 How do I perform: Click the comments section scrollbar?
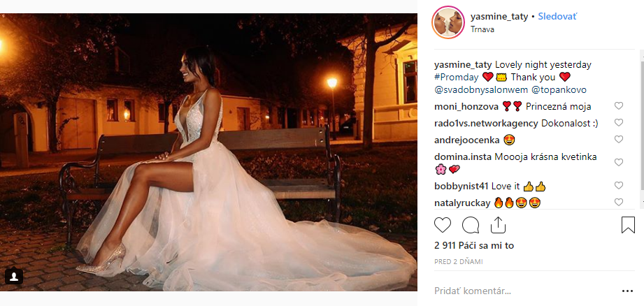coord(642,129)
